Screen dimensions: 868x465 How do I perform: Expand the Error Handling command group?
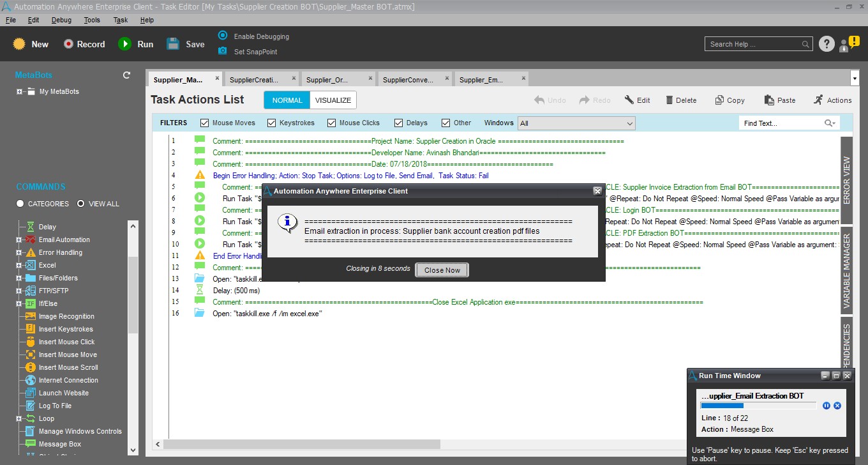[x=19, y=252]
